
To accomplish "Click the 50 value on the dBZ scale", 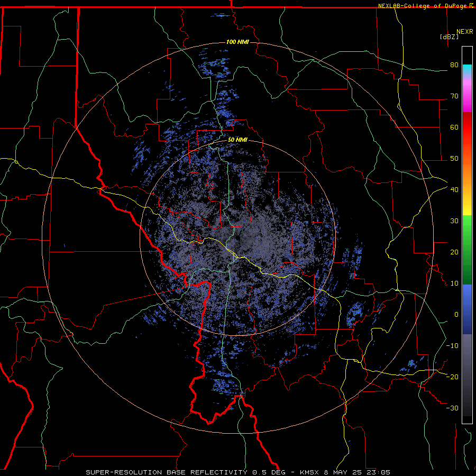I will click(454, 159).
